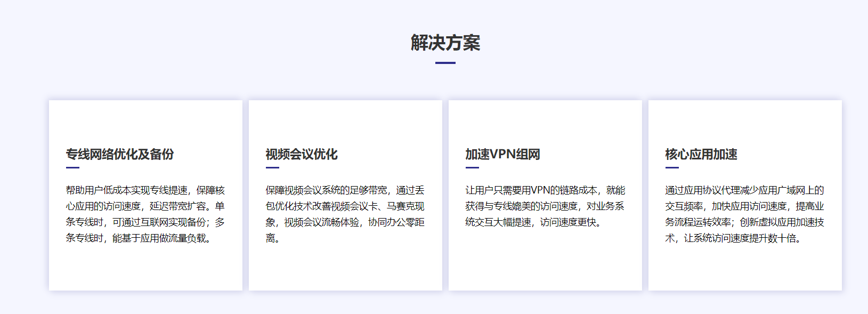The height and width of the screenshot is (314, 868).
Task: Click the description paragraph starting 帮助用户低成本
Action: [x=145, y=214]
